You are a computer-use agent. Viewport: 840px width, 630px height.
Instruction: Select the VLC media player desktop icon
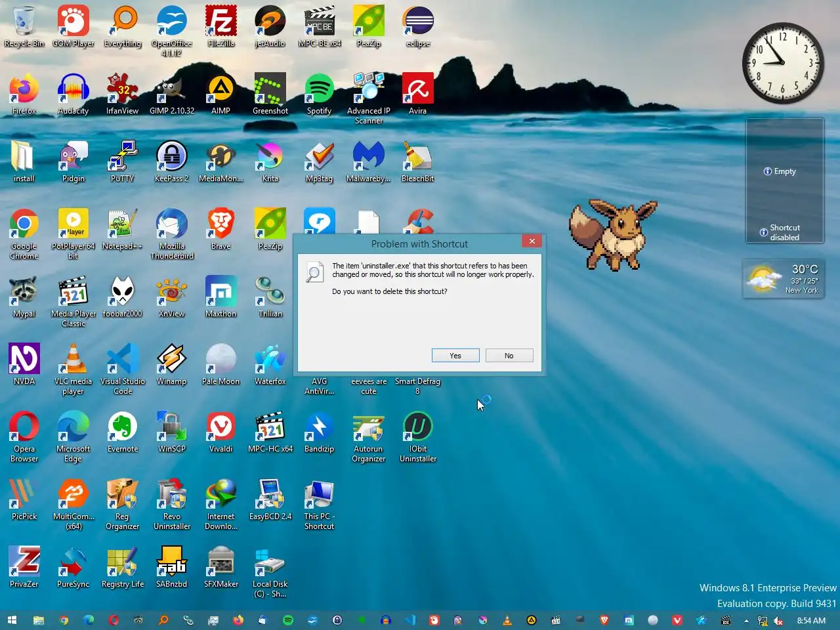(x=73, y=369)
